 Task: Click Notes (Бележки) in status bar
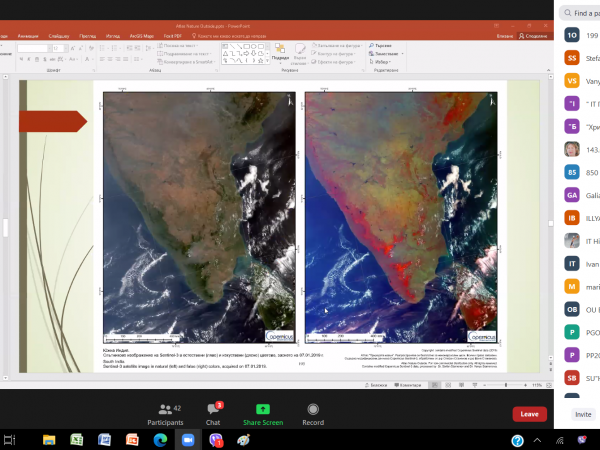376,385
